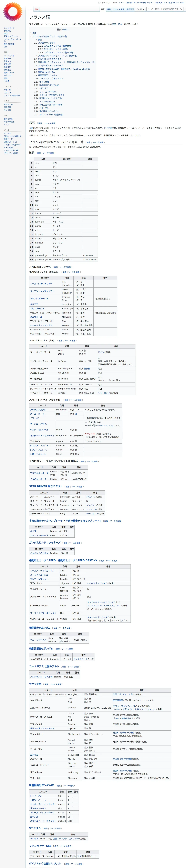Open the 投稿記録 link

pyautogui.click(x=129, y=3)
